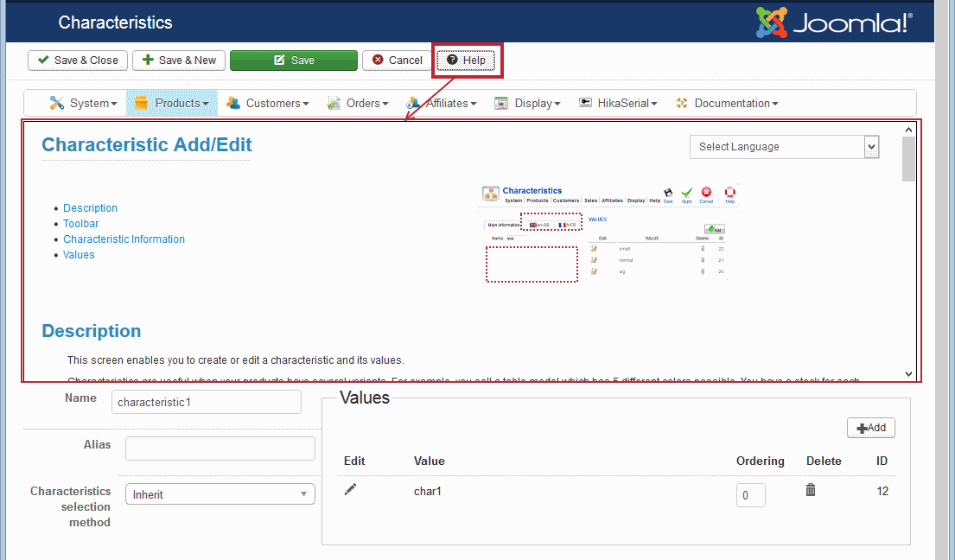Click the Save & New button
Viewport: 955px width, 560px height.
[179, 60]
